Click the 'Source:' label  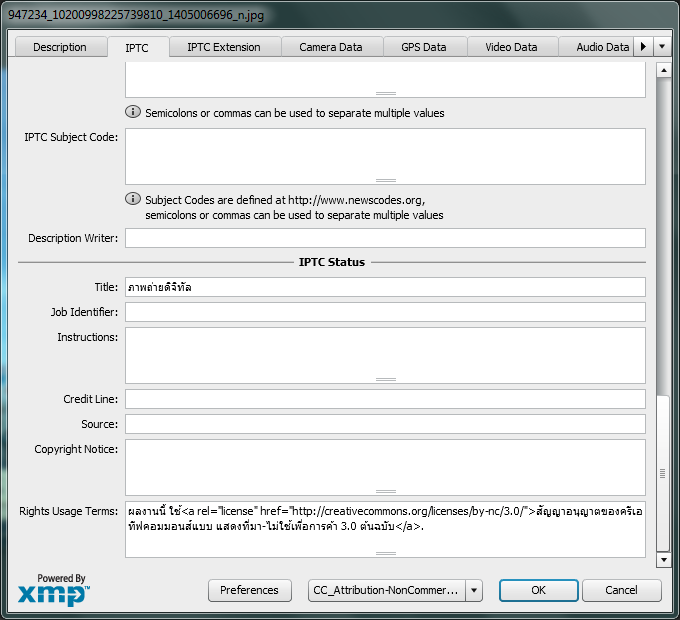[x=100, y=424]
